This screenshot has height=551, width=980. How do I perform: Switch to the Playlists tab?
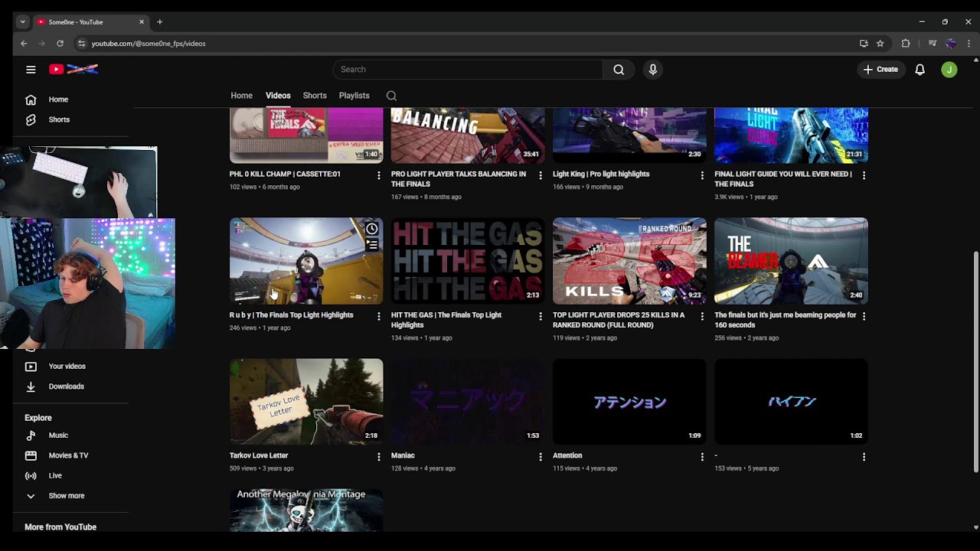(x=354, y=96)
